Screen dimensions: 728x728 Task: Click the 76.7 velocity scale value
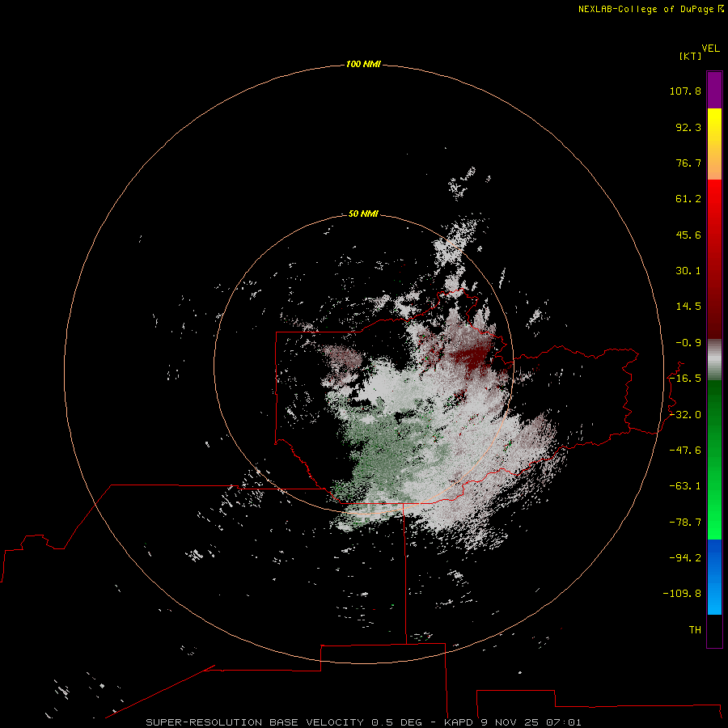[x=688, y=163]
